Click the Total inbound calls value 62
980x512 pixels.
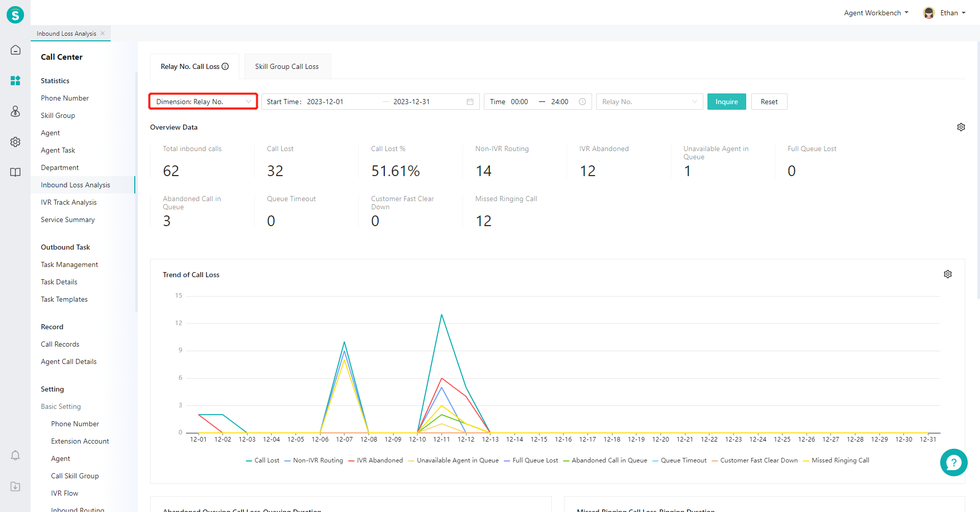coord(171,171)
